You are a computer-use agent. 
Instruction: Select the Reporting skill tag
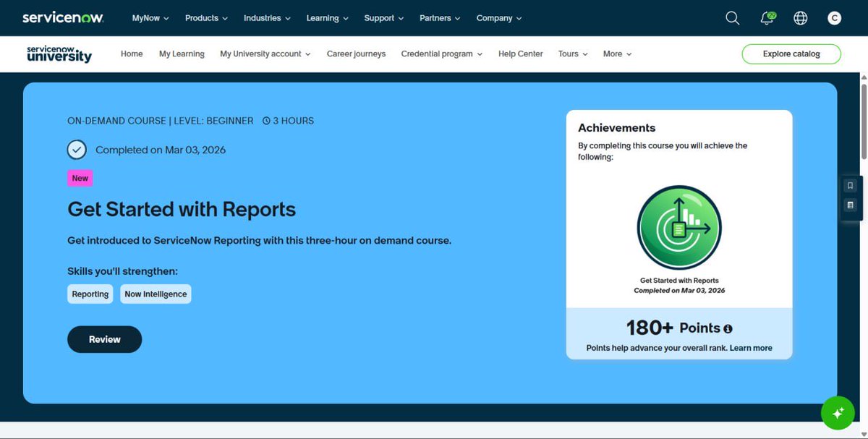(90, 294)
